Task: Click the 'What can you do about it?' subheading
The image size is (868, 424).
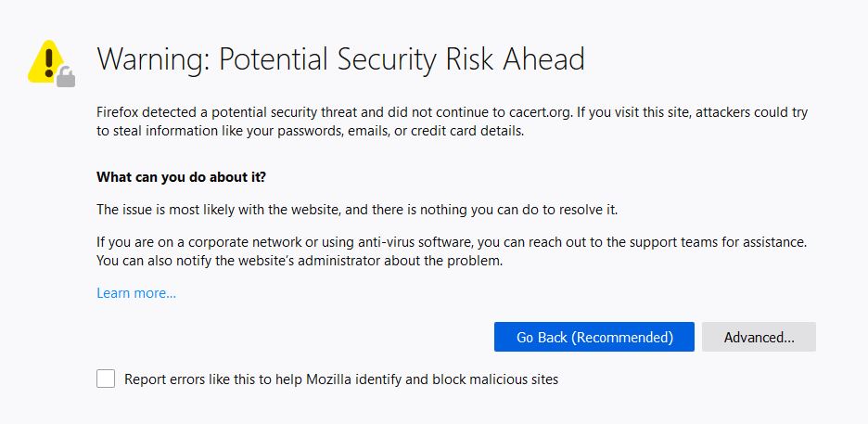Action: (181, 178)
